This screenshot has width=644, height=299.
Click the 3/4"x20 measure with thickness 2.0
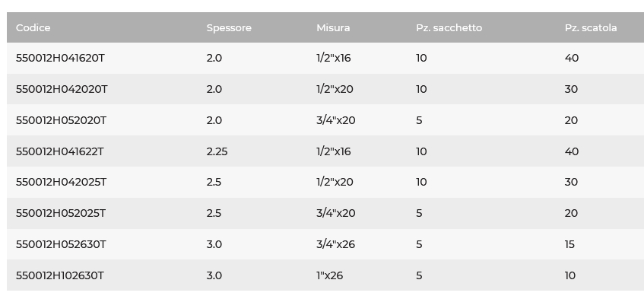pyautogui.click(x=335, y=120)
